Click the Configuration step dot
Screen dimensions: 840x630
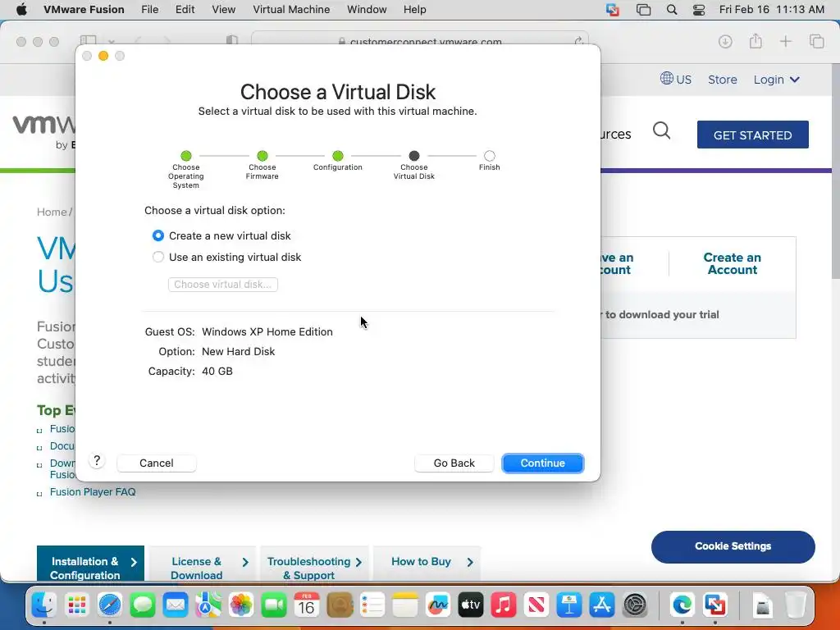[x=337, y=156]
